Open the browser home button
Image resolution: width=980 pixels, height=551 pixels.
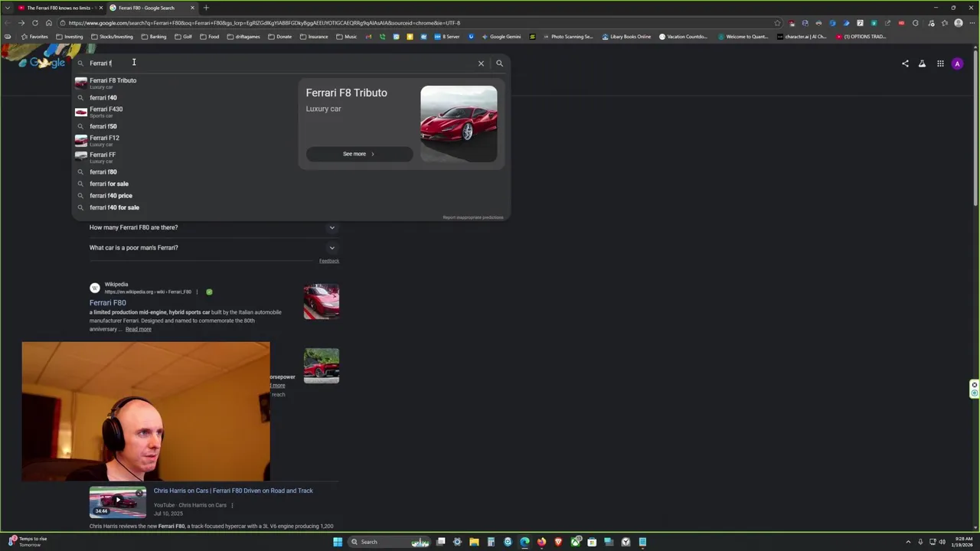[49, 23]
